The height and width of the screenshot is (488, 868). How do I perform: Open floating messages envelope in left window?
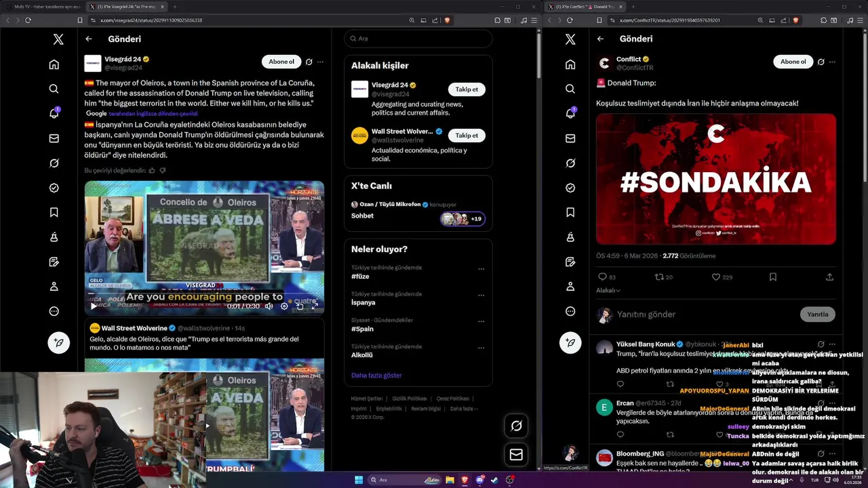[516, 455]
